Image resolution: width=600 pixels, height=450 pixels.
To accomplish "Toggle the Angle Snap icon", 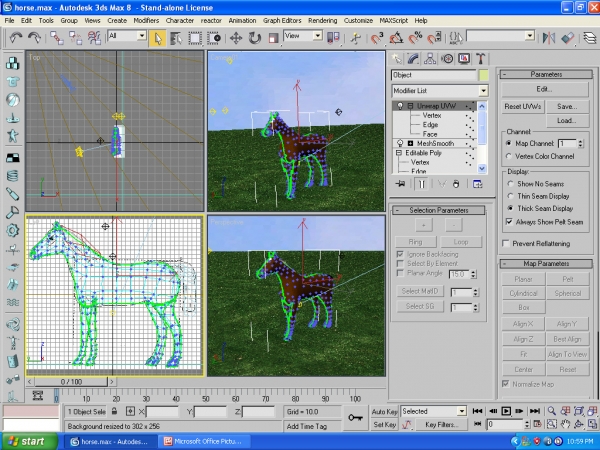I will click(396, 38).
